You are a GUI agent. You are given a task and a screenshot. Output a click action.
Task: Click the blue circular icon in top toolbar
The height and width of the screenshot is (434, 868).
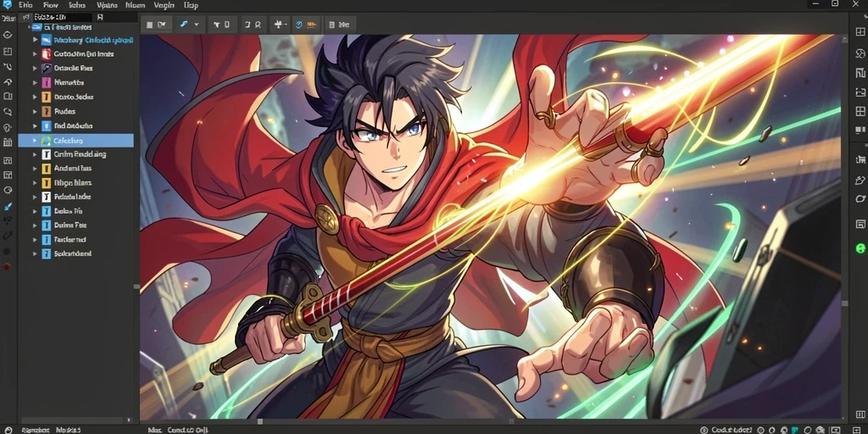299,25
